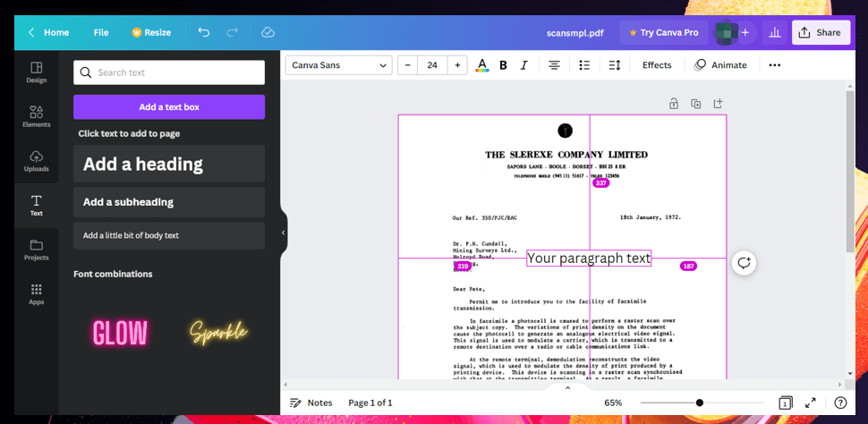Image resolution: width=868 pixels, height=424 pixels.
Task: Open the Projects sidebar tab
Action: point(37,250)
